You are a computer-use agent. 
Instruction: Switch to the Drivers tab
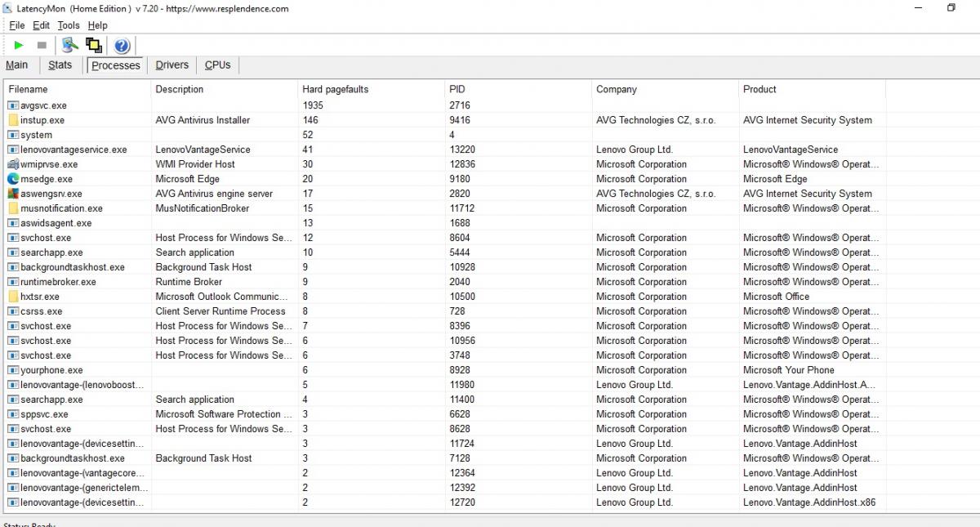pos(171,65)
